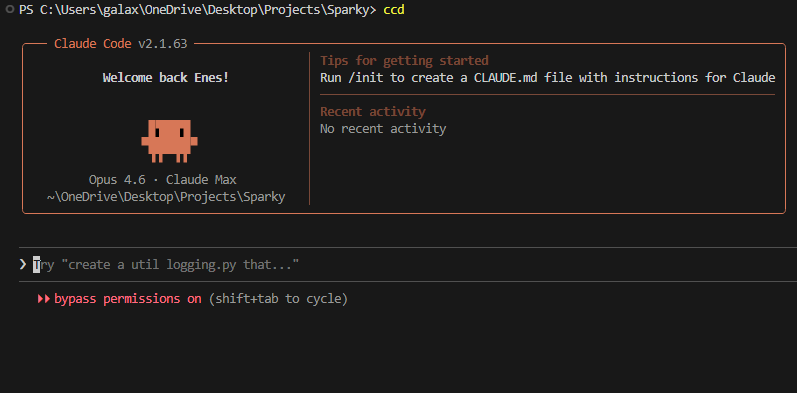Click the PowerShell path prompt line
The height and width of the screenshot is (393, 797).
pyautogui.click(x=198, y=10)
